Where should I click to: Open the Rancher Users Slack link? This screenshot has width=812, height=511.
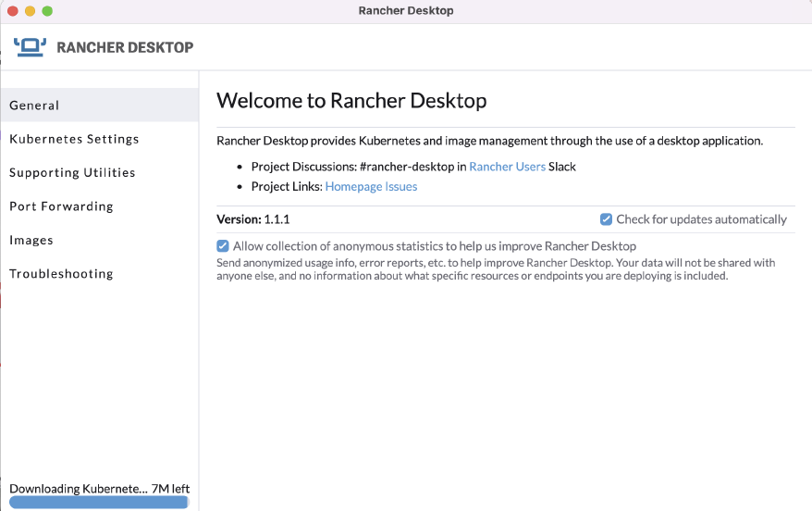(x=507, y=167)
